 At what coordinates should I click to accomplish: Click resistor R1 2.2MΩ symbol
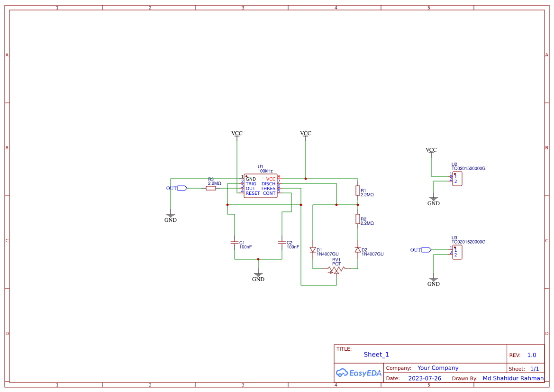point(358,190)
